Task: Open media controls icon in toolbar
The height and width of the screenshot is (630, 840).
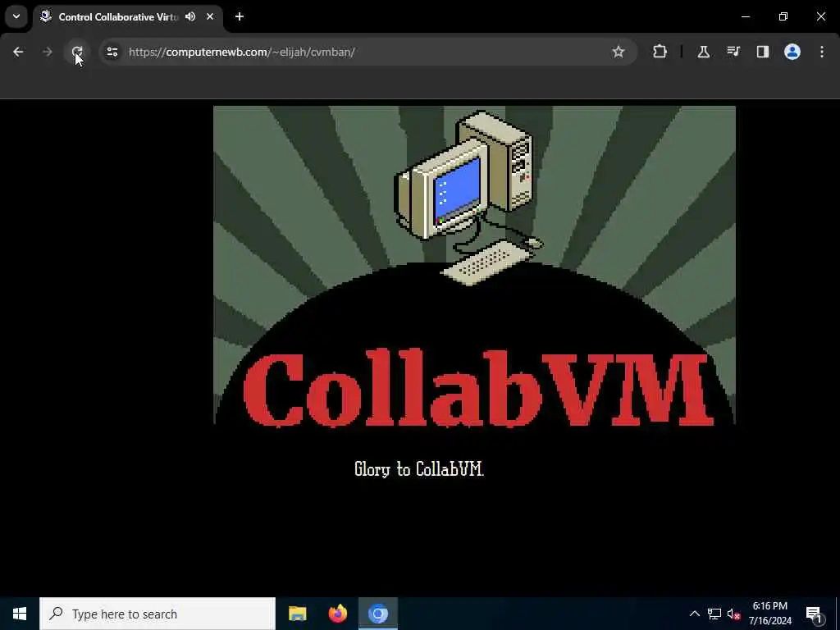Action: click(x=733, y=52)
